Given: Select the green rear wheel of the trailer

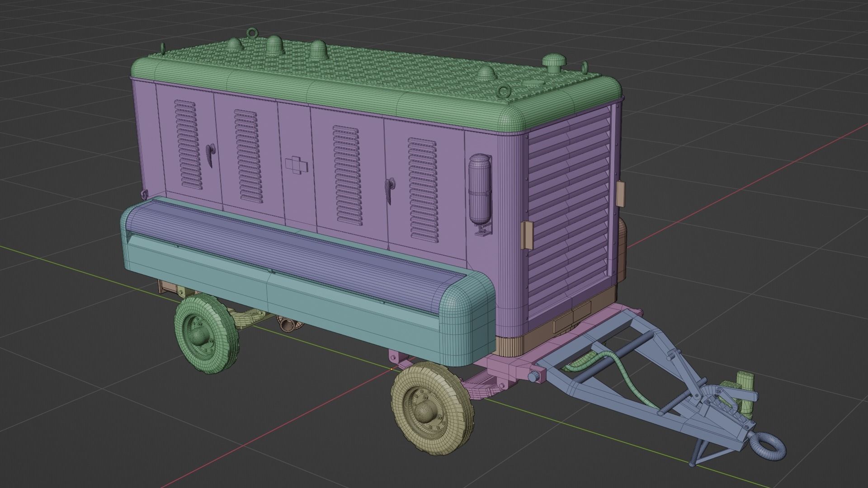Looking at the screenshot, I should click(x=206, y=333).
